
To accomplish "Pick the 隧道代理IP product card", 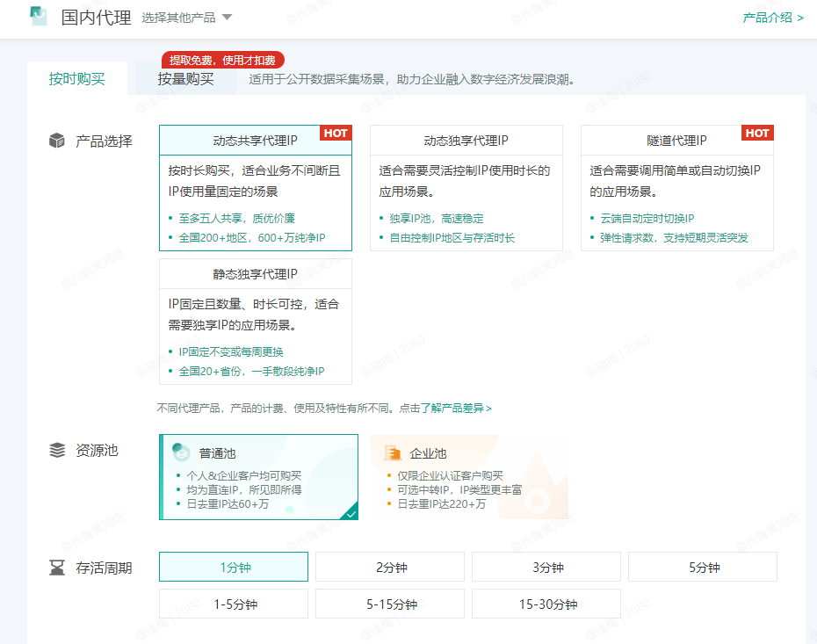I will pos(676,188).
